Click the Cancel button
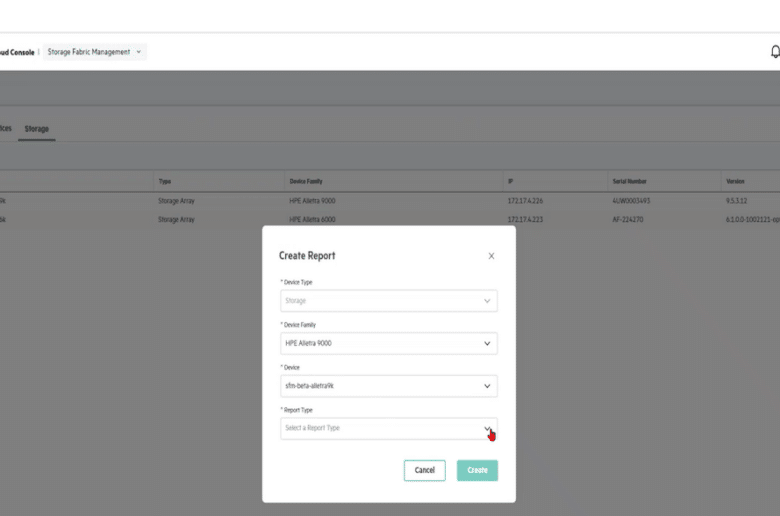 [x=424, y=470]
